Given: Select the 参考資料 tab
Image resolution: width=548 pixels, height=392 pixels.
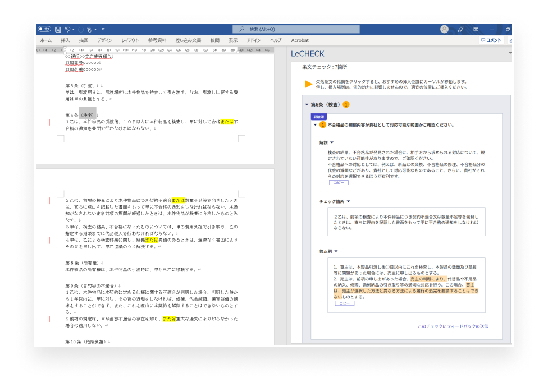Looking at the screenshot, I should pos(157,40).
